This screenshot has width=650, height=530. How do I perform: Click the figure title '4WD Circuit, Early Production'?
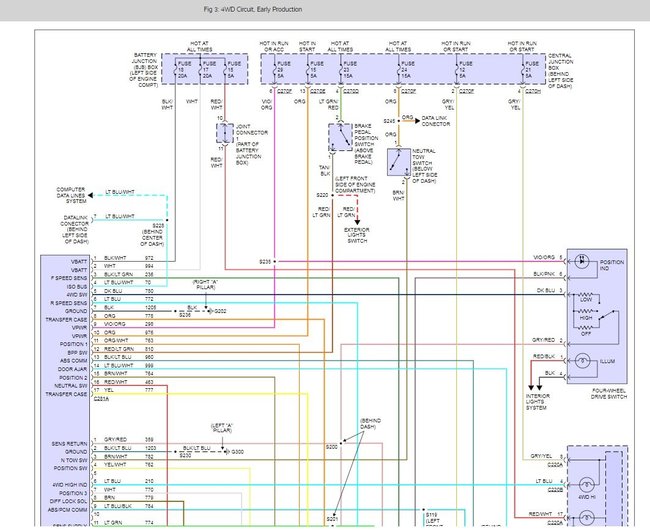pos(252,9)
